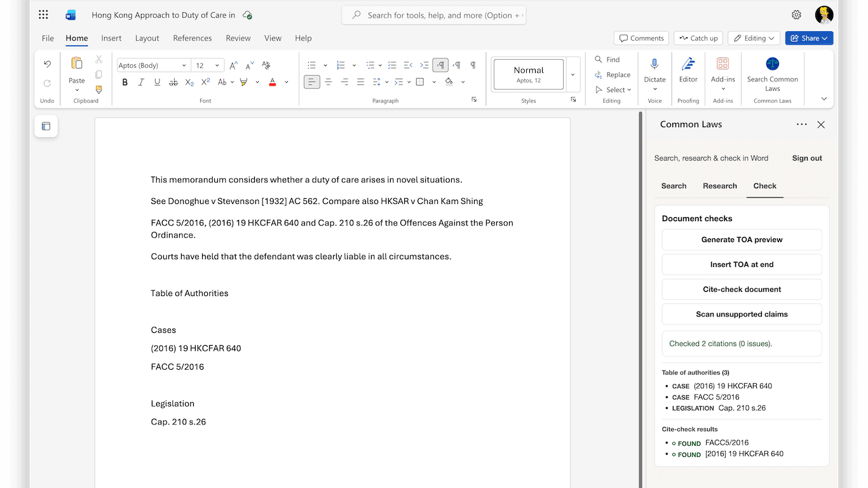Viewport: 868px width, 488px height.
Task: Open the navigation pane icon beside the document
Action: pos(46,126)
